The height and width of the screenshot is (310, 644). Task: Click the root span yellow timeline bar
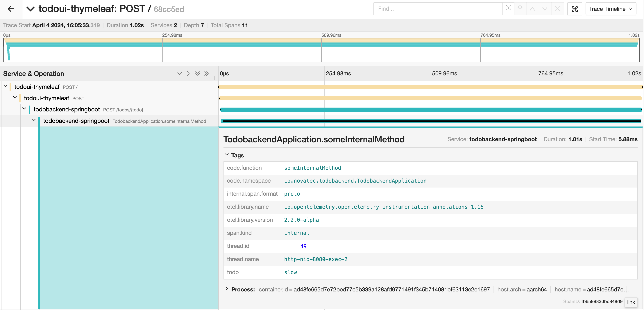[430, 87]
